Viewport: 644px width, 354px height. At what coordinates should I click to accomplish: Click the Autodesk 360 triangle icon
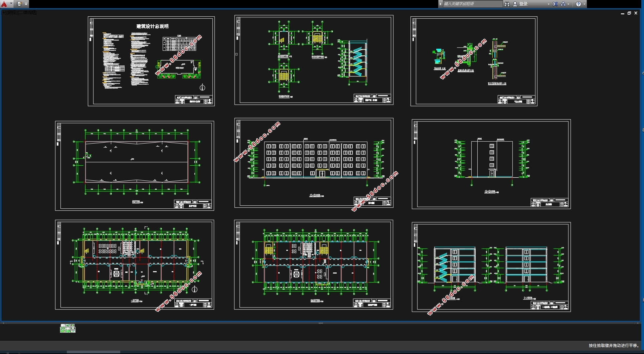click(563, 4)
